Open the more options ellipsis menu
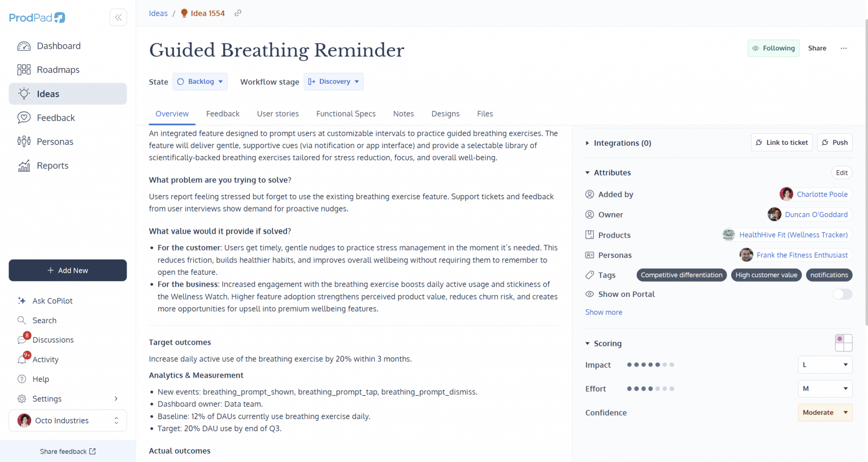 [x=844, y=48]
